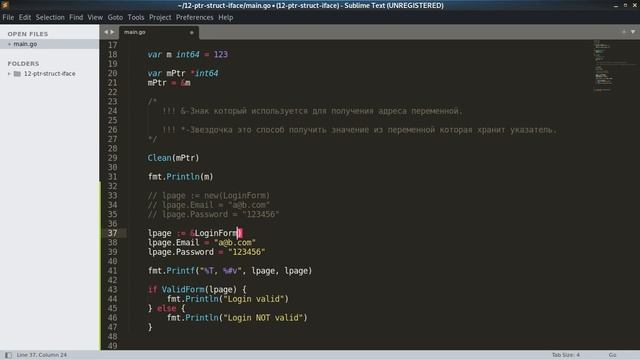The image size is (640, 360).
Task: Click the 'if ValidForm(lpage)' line
Action: tap(197, 289)
